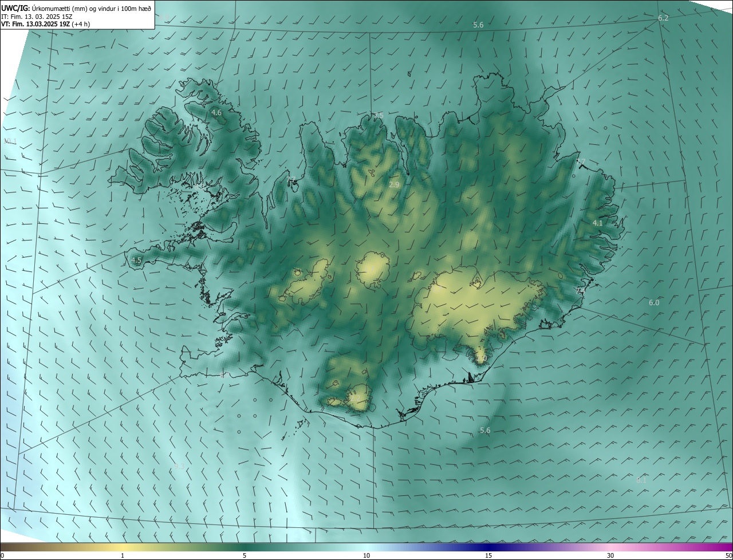Click the 9.3 value over the ocean
Screen dimensions: 733x560
click(179, 467)
